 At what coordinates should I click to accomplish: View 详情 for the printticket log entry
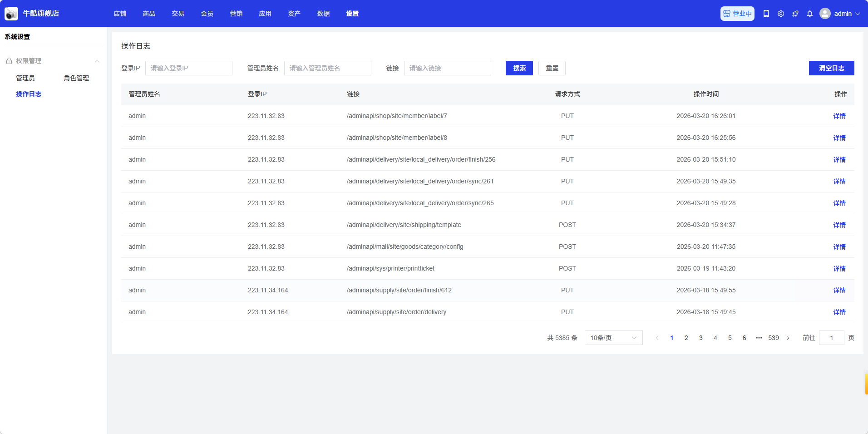click(839, 269)
